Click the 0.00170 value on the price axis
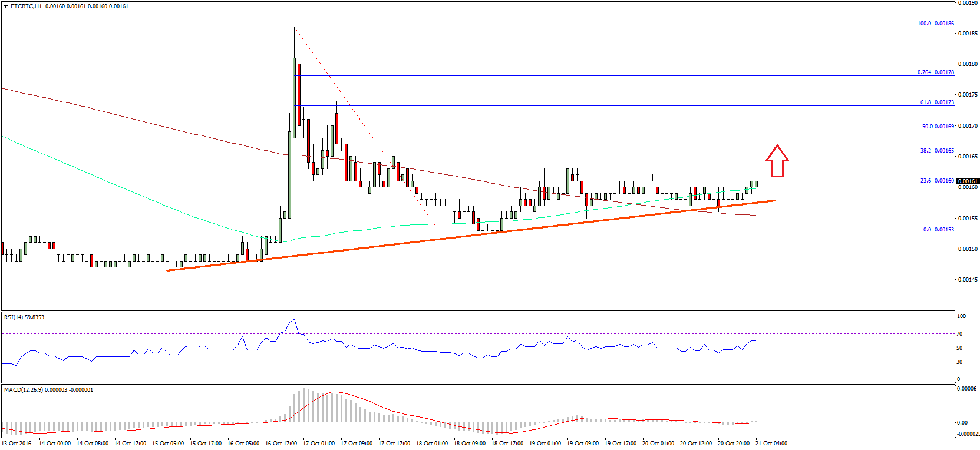The image size is (980, 450). (968, 126)
